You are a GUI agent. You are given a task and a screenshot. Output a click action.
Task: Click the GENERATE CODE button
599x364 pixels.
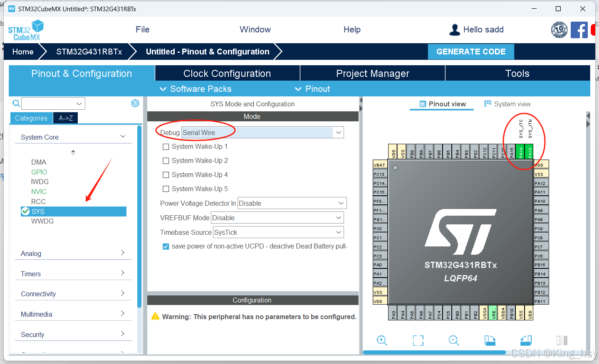tap(471, 52)
